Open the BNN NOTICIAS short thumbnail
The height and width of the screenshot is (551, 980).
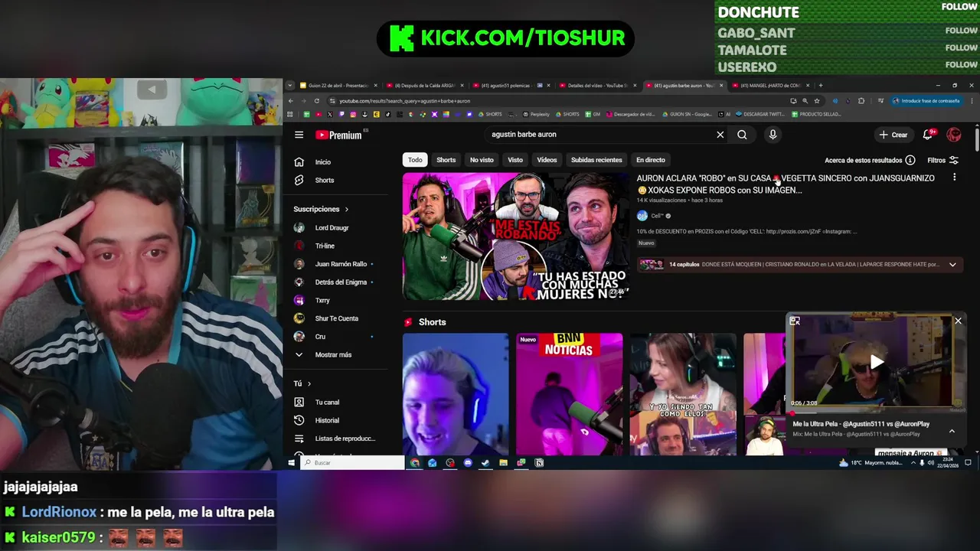pos(569,394)
